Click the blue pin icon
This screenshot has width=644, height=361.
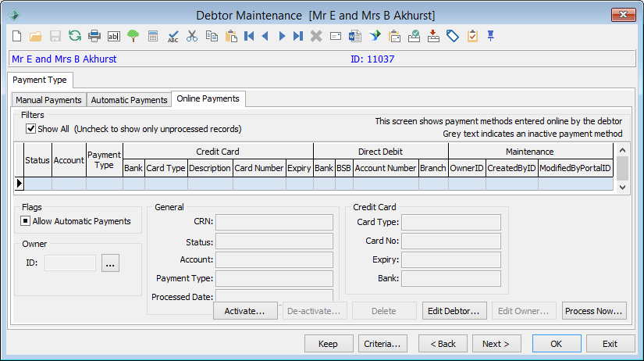tap(490, 36)
